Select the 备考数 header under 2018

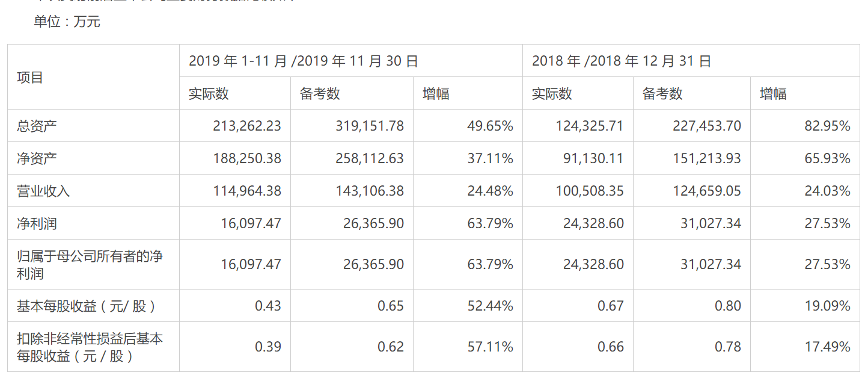click(x=662, y=93)
